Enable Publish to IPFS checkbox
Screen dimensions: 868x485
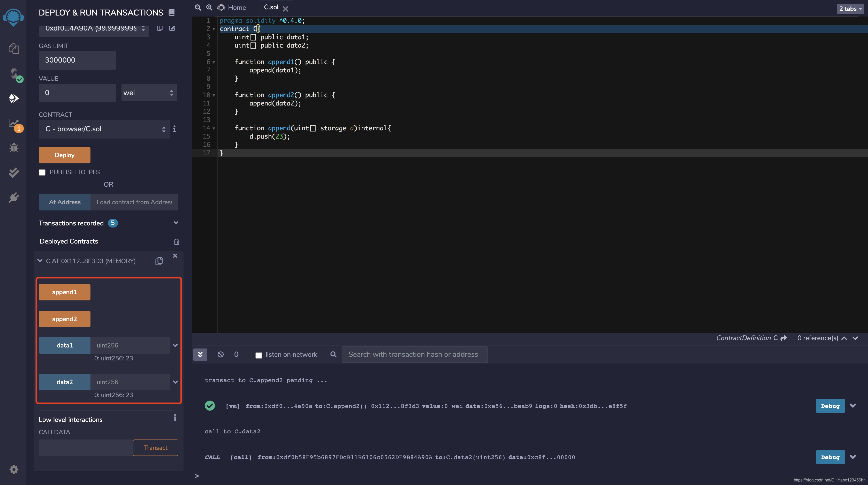(42, 172)
